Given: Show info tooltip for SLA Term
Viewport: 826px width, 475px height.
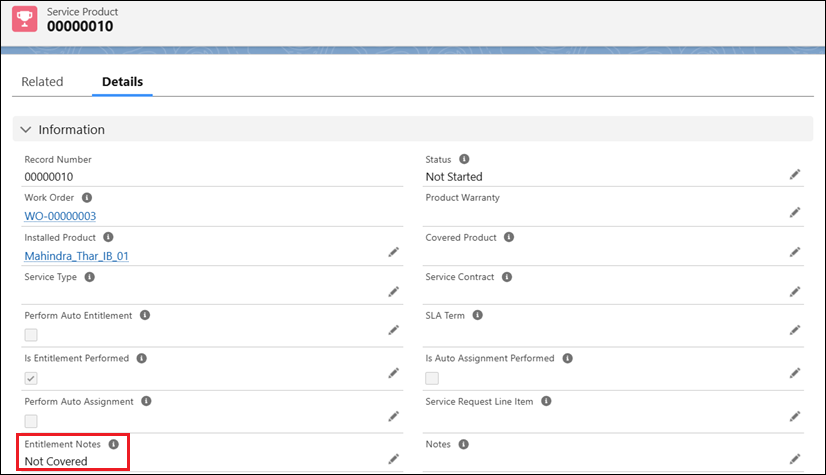Looking at the screenshot, I should click(x=477, y=315).
